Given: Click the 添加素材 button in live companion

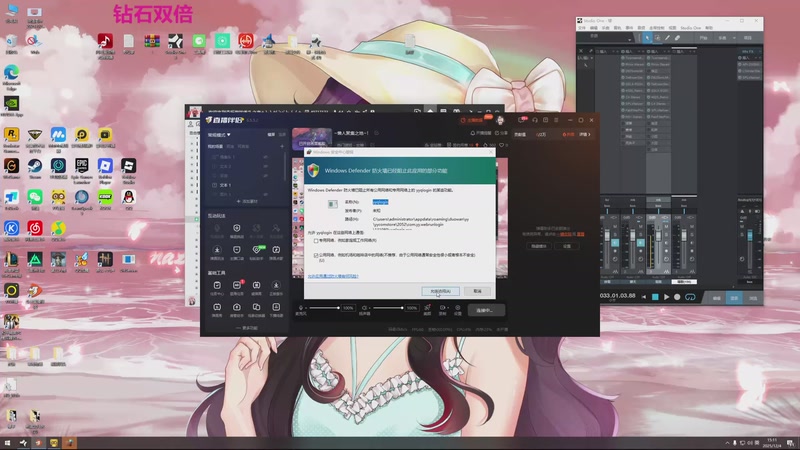Looking at the screenshot, I should tap(247, 202).
